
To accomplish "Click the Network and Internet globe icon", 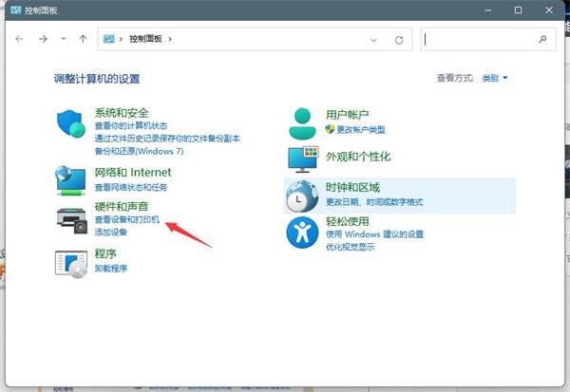I will tap(72, 178).
